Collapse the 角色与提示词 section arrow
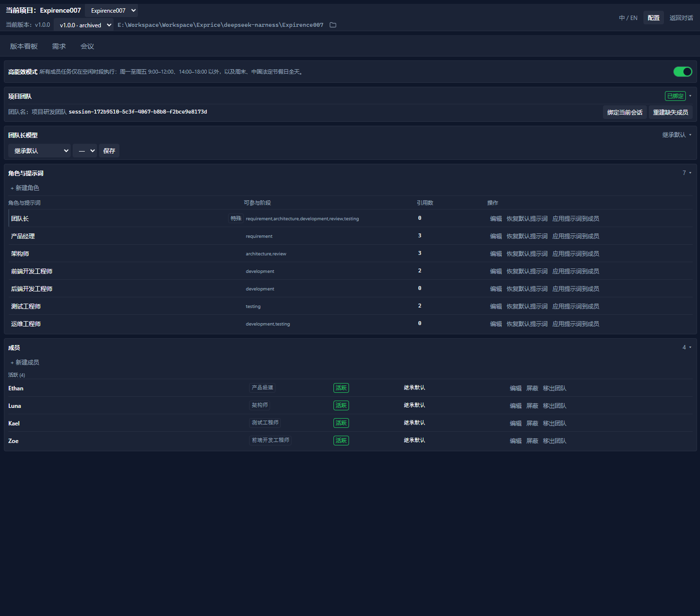Image resolution: width=700 pixels, height=616 pixels. pyautogui.click(x=690, y=173)
